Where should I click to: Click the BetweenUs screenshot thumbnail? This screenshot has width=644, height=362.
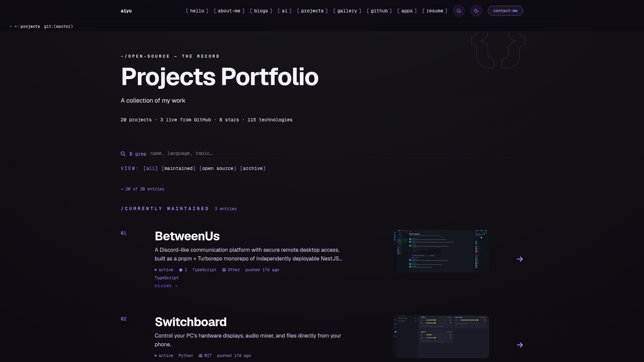(441, 251)
